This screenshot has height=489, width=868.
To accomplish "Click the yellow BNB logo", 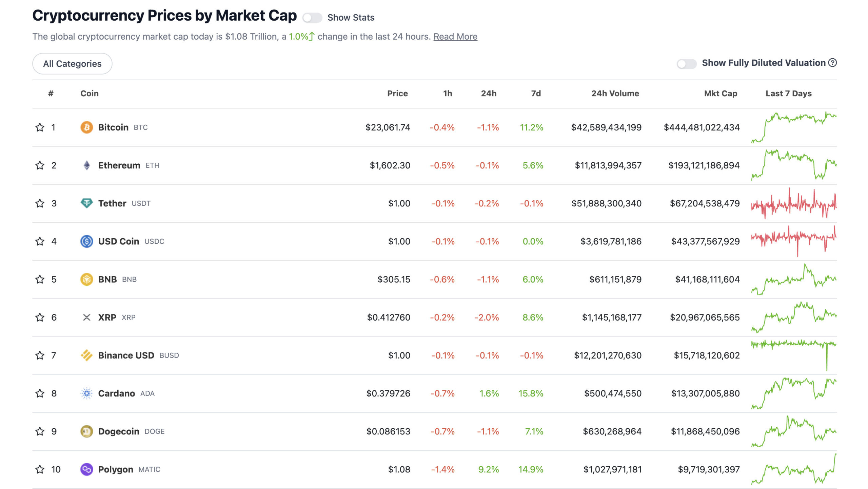I will (x=86, y=279).
